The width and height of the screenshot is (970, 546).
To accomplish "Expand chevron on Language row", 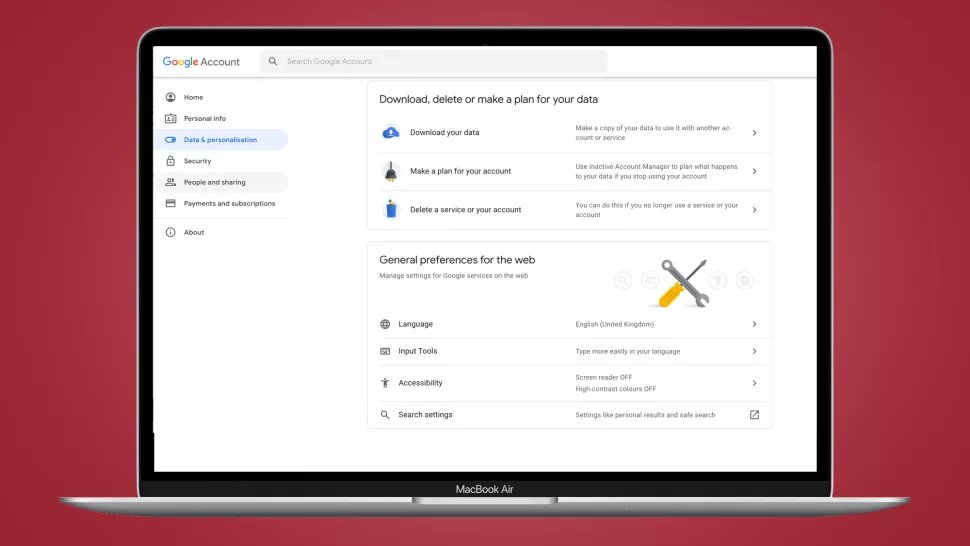I will [x=754, y=324].
